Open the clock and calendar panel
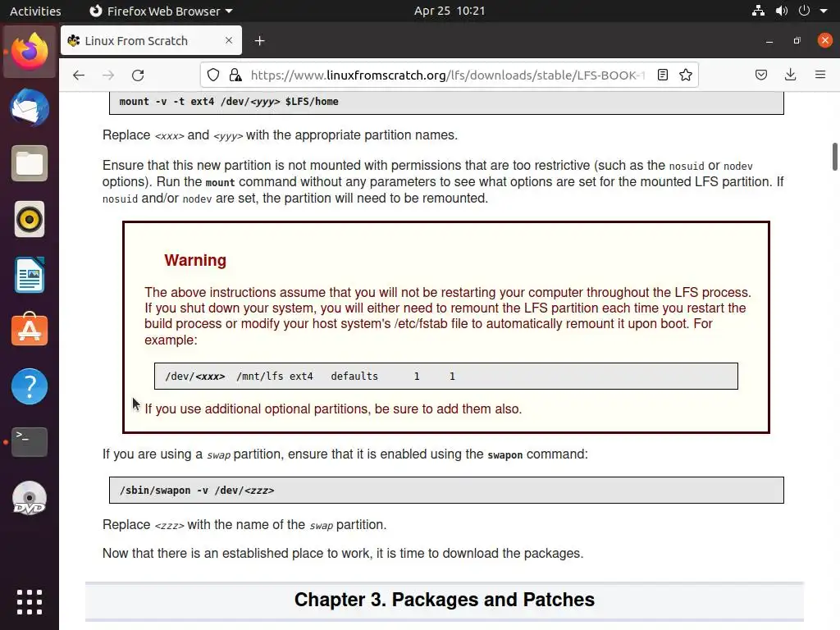The width and height of the screenshot is (840, 630). click(450, 11)
